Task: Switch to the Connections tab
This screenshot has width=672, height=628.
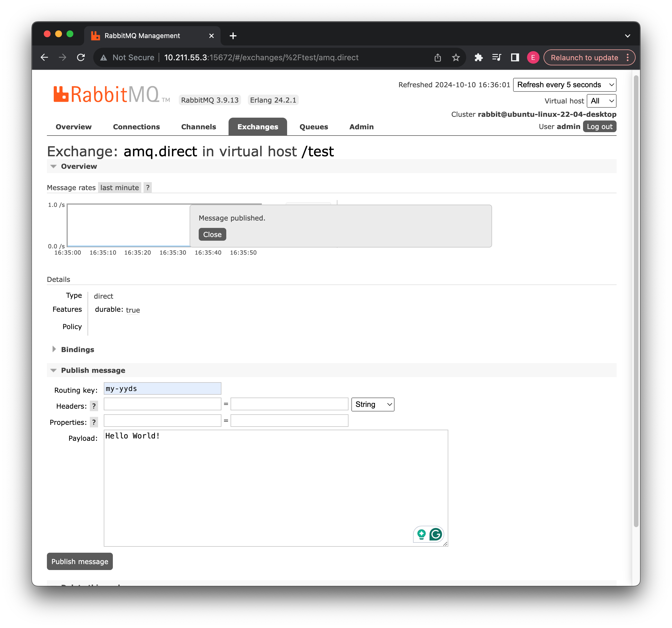Action: tap(136, 127)
